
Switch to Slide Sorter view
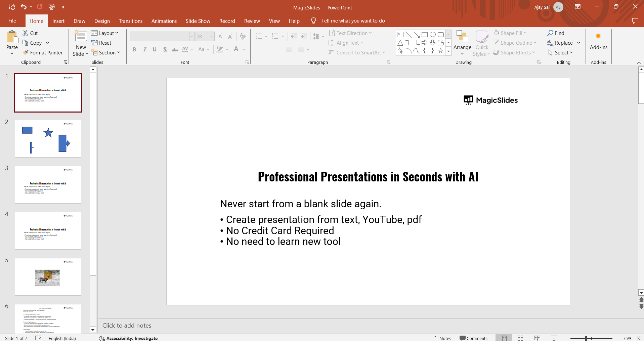pyautogui.click(x=520, y=338)
